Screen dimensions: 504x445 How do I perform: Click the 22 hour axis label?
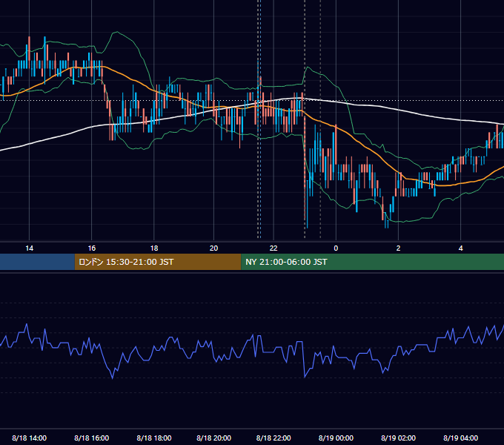coord(273,248)
